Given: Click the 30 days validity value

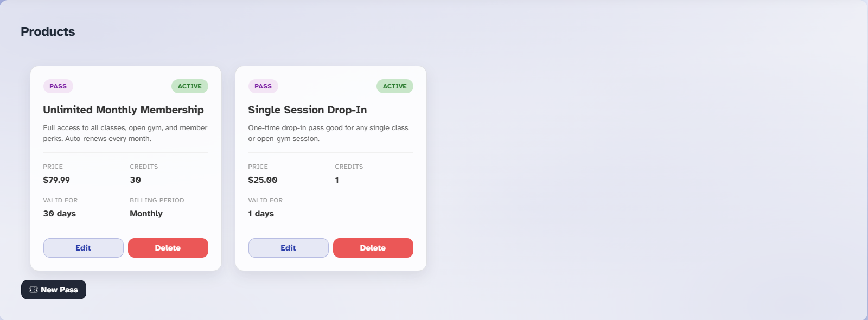Looking at the screenshot, I should 59,213.
